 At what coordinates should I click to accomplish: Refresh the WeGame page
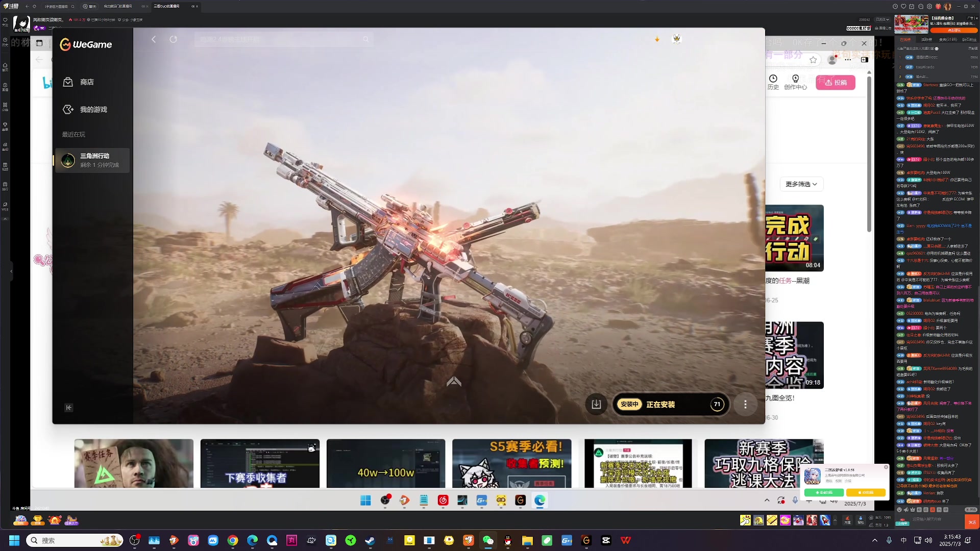coord(174,39)
